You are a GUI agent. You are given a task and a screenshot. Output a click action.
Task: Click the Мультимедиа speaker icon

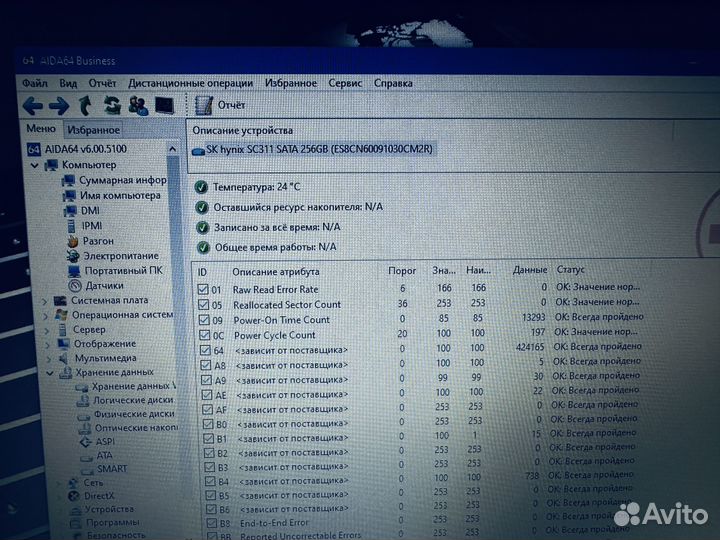pyautogui.click(x=64, y=358)
